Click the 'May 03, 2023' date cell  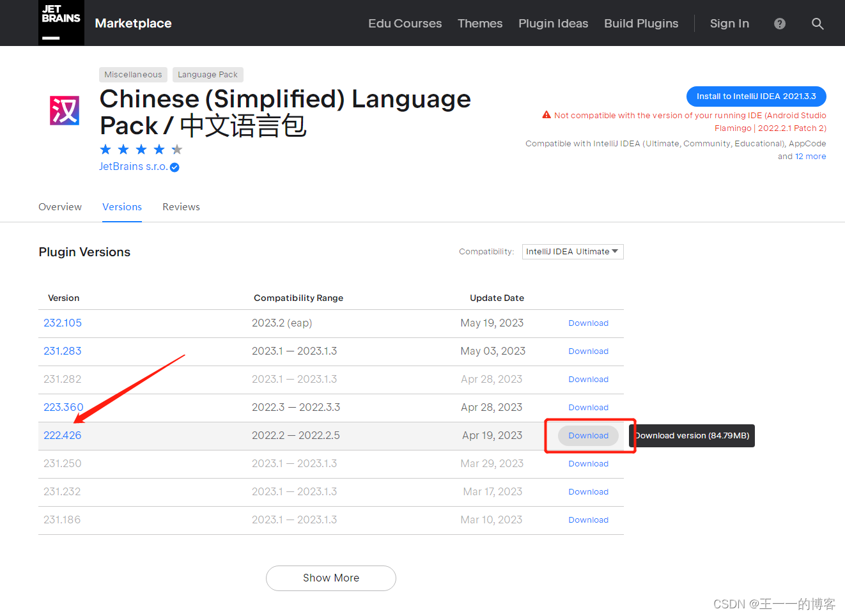[x=493, y=351]
